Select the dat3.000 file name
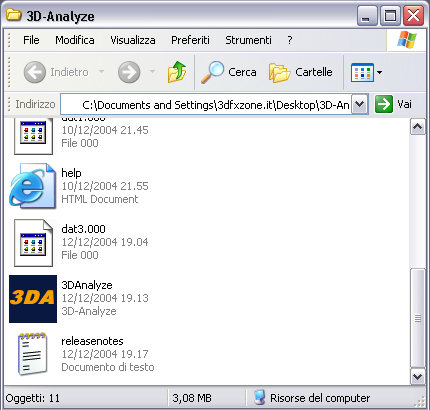The width and height of the screenshot is (430, 410). [83, 229]
